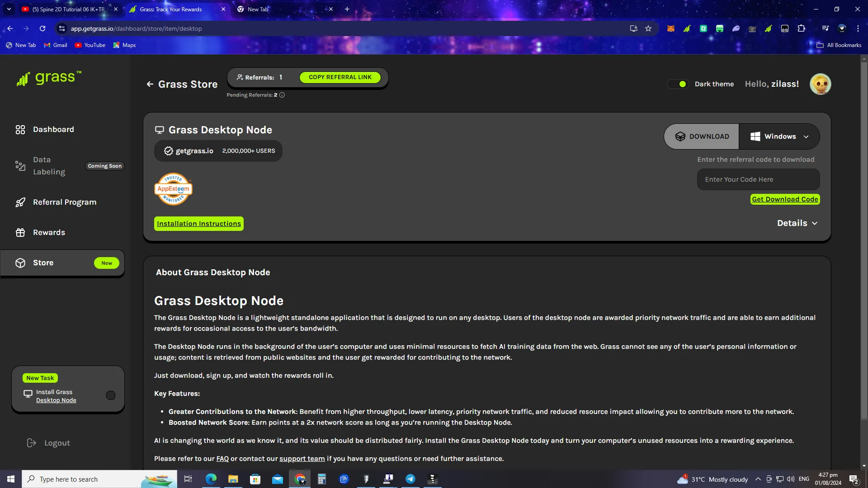Open the YouTube bookmark
The height and width of the screenshot is (488, 868).
tap(90, 45)
